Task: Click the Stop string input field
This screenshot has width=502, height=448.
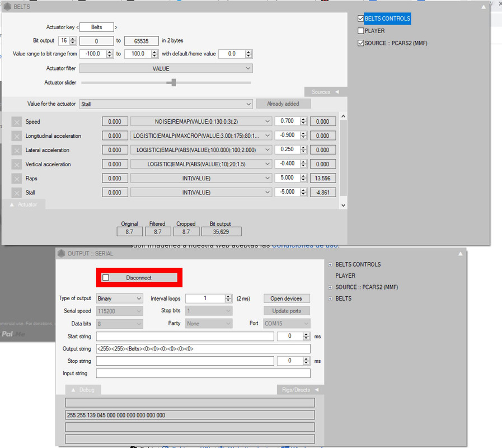Action: click(x=185, y=361)
